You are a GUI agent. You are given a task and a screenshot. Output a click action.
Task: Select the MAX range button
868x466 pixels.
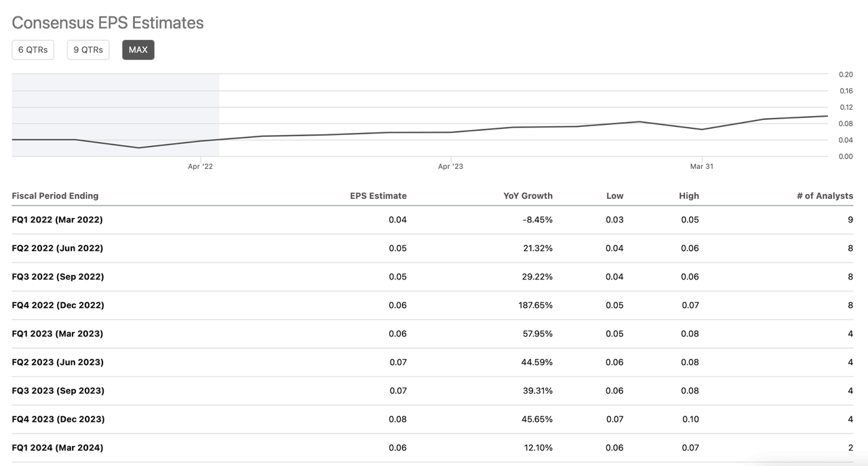click(138, 50)
